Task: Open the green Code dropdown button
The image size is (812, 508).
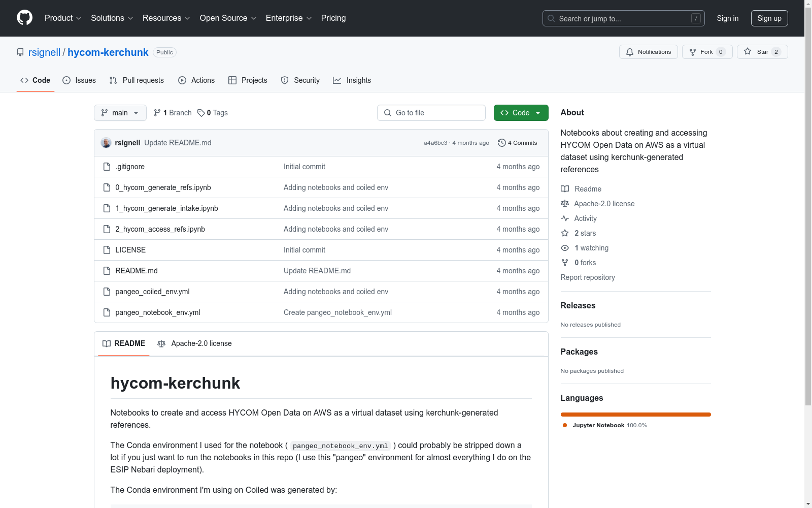Action: (521, 113)
